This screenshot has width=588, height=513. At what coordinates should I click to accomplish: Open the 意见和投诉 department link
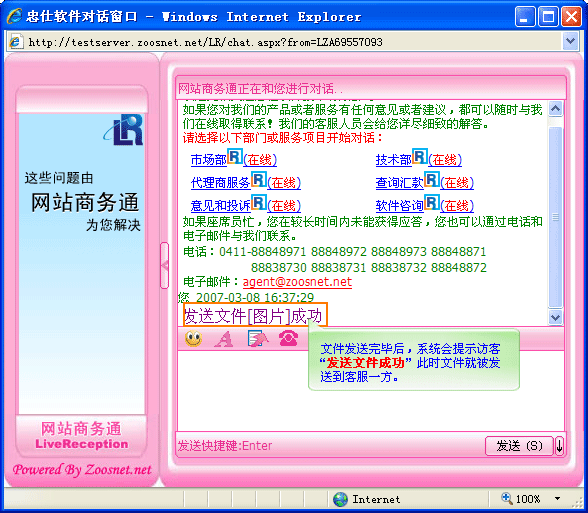pyautogui.click(x=220, y=206)
